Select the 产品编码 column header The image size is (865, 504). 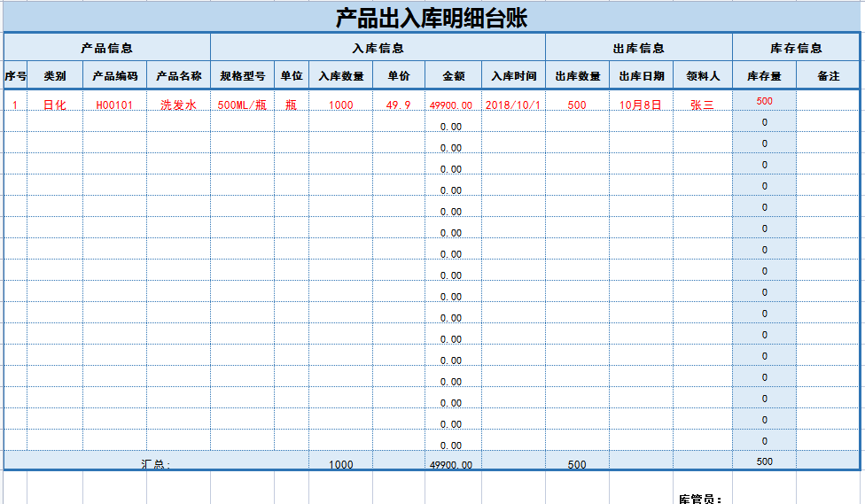[114, 75]
